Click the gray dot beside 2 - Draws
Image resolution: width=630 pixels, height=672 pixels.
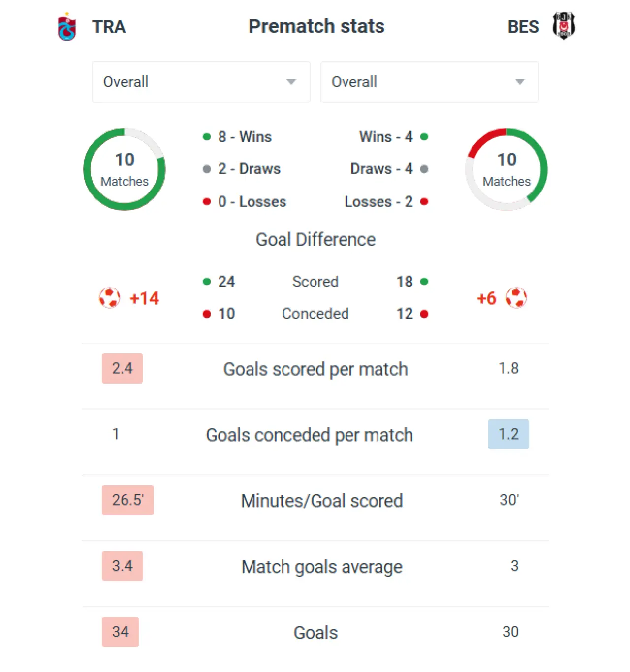207,169
